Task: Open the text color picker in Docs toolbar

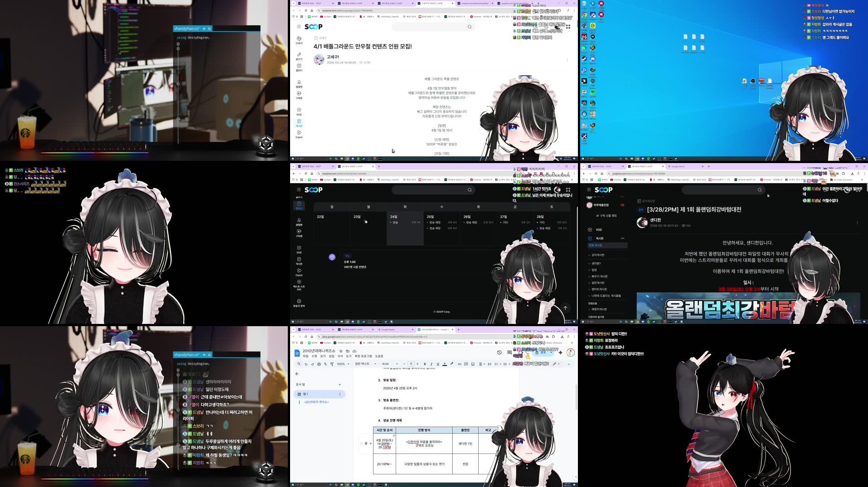Action: click(x=444, y=364)
